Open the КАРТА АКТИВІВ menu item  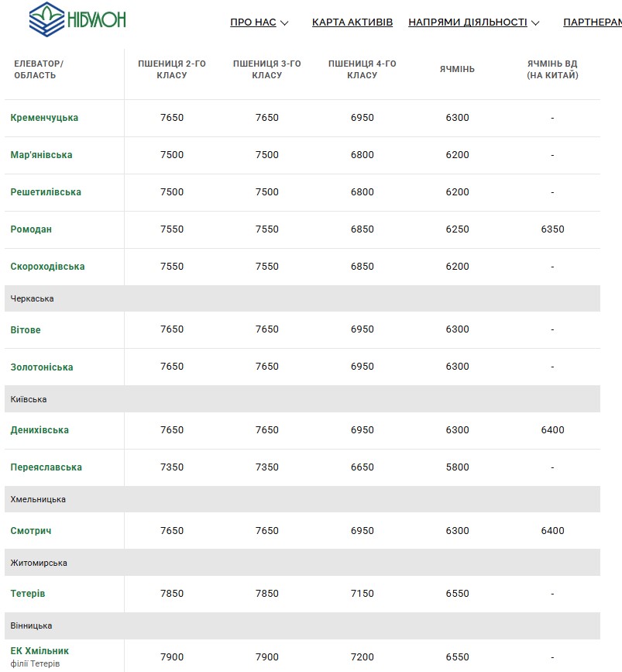point(352,22)
